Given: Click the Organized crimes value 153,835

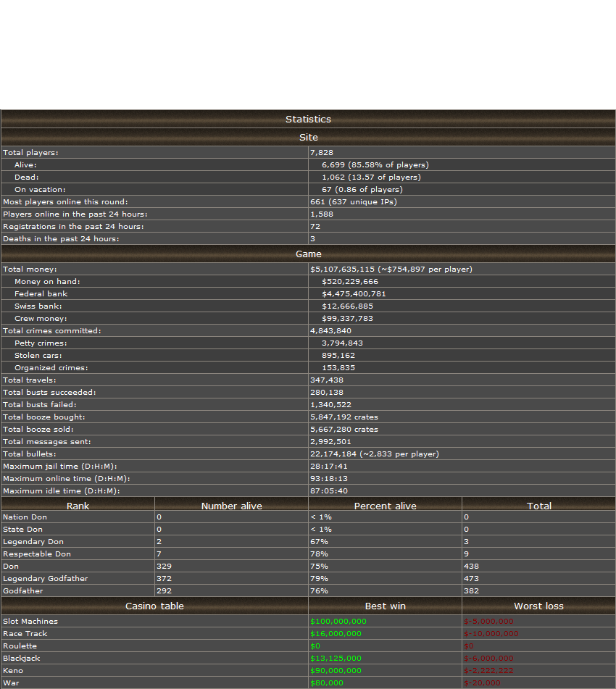Looking at the screenshot, I should 338,367.
